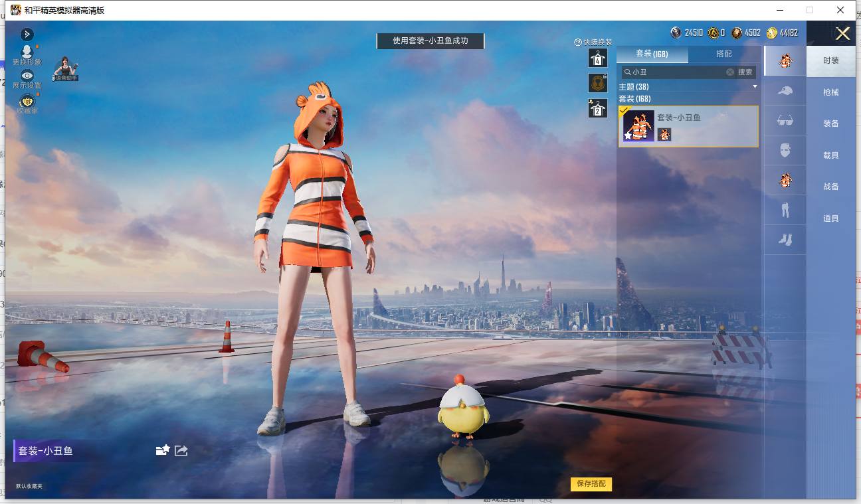The width and height of the screenshot is (861, 504).
Task: Open the 装备 equipment tab
Action: pos(831,124)
